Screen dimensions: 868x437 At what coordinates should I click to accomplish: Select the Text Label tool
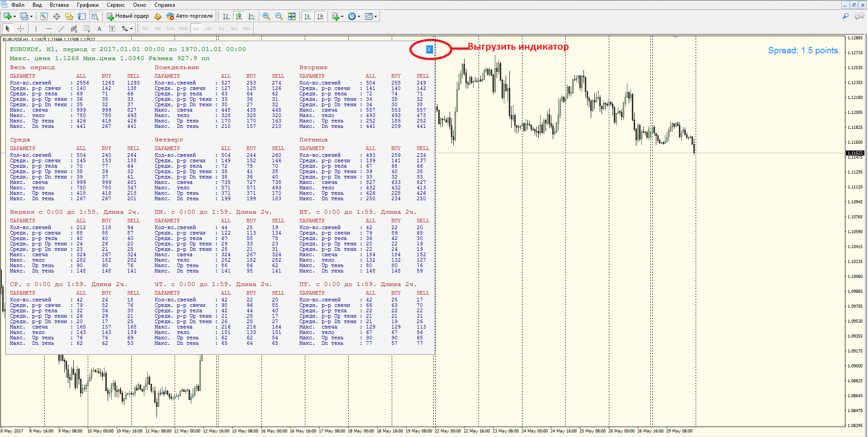click(112, 28)
